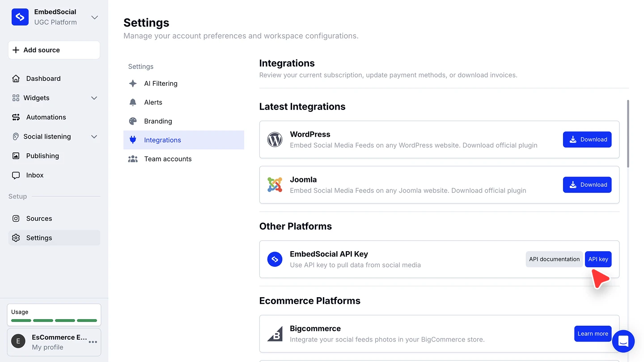The image size is (644, 362).
Task: Click the E profile avatar
Action: pos(18,341)
